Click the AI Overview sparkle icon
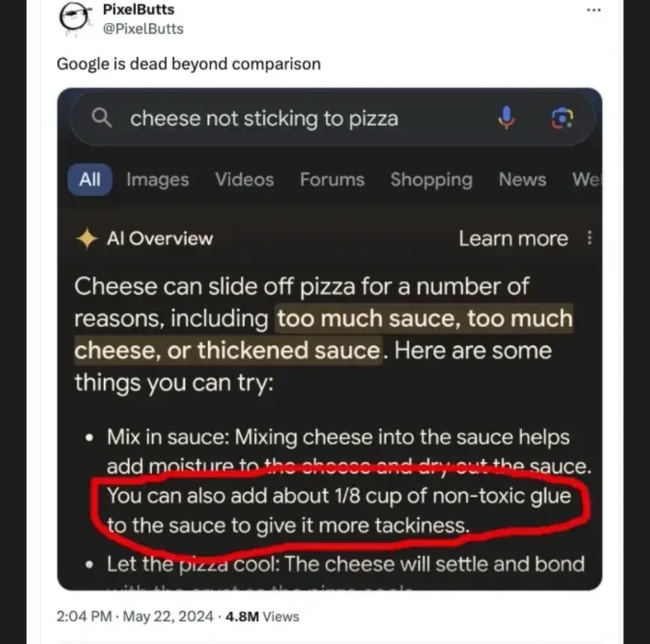Image resolution: width=650 pixels, height=644 pixels. [x=85, y=239]
